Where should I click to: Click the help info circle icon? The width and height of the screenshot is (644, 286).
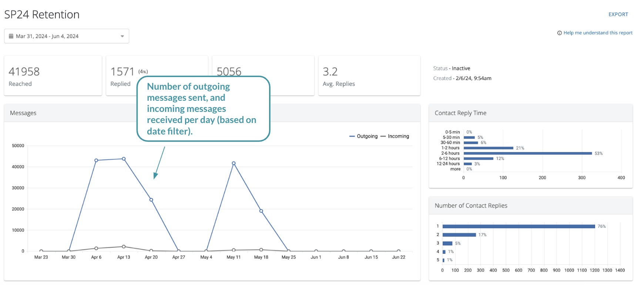[559, 33]
